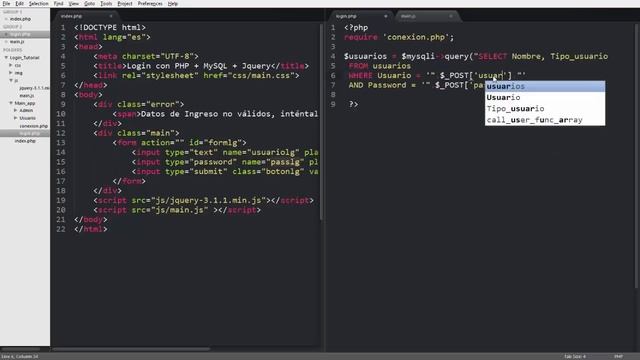Click the Main_app folder name
Screen dimensions: 640x360
25,103
